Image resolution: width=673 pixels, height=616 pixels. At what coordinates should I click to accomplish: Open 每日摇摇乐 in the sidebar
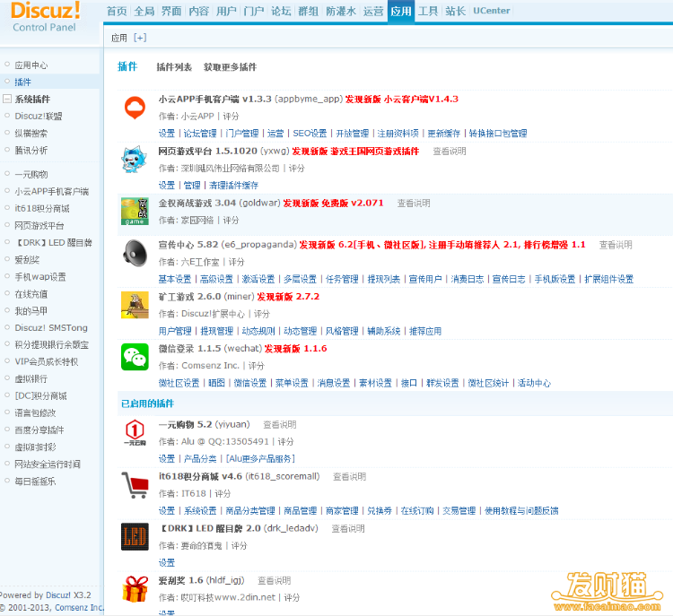35,482
